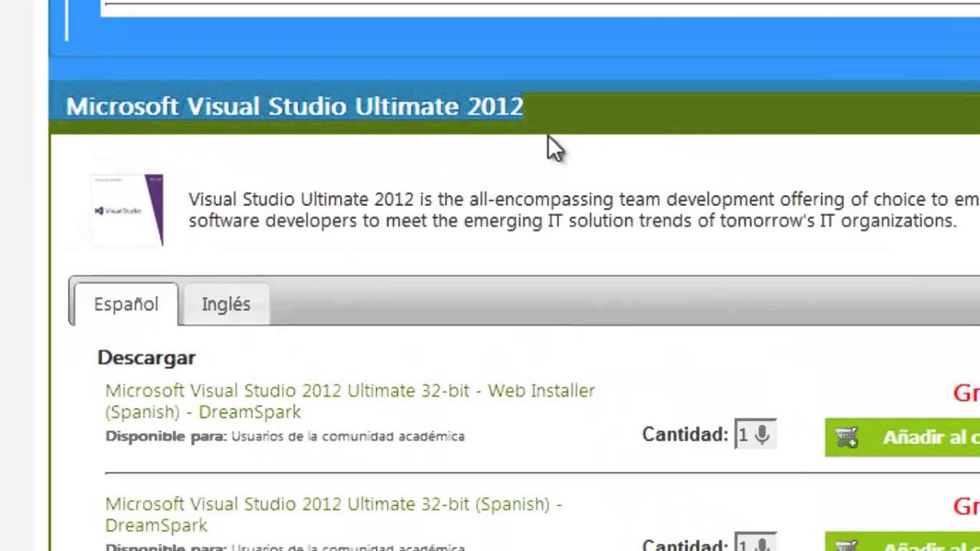Click the Visual Studio Ultimate 2012 description text
This screenshot has height=551, width=980.
pos(583,210)
